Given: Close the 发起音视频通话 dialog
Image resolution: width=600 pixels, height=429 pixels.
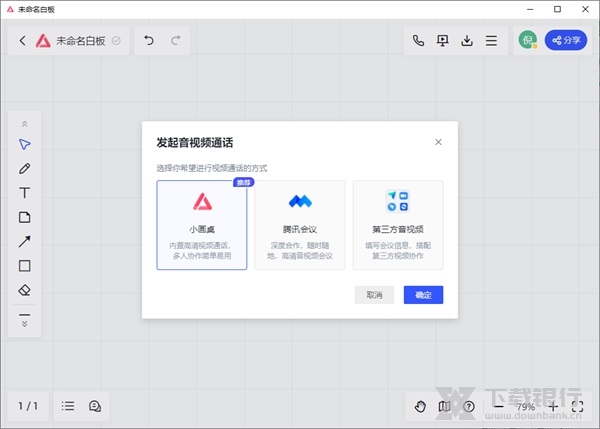Looking at the screenshot, I should (x=438, y=142).
